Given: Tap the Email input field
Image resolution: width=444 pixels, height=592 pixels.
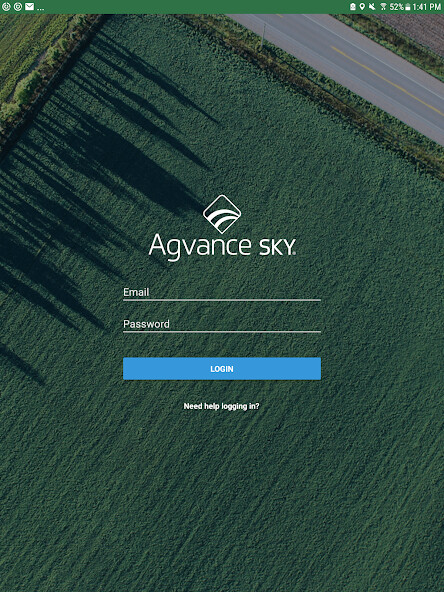Looking at the screenshot, I should pos(222,293).
